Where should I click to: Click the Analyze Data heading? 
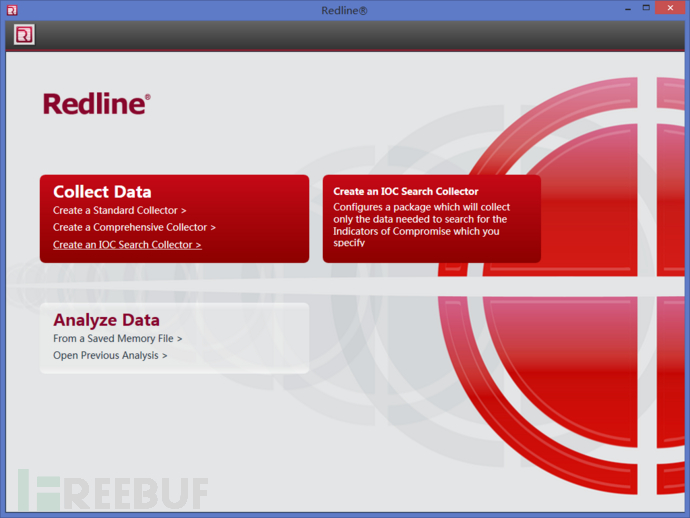coord(106,320)
